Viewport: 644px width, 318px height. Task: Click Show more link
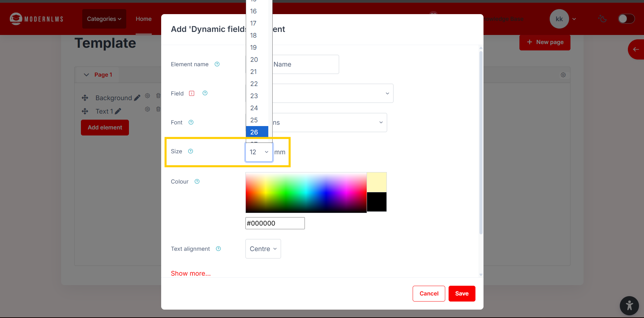(x=191, y=273)
